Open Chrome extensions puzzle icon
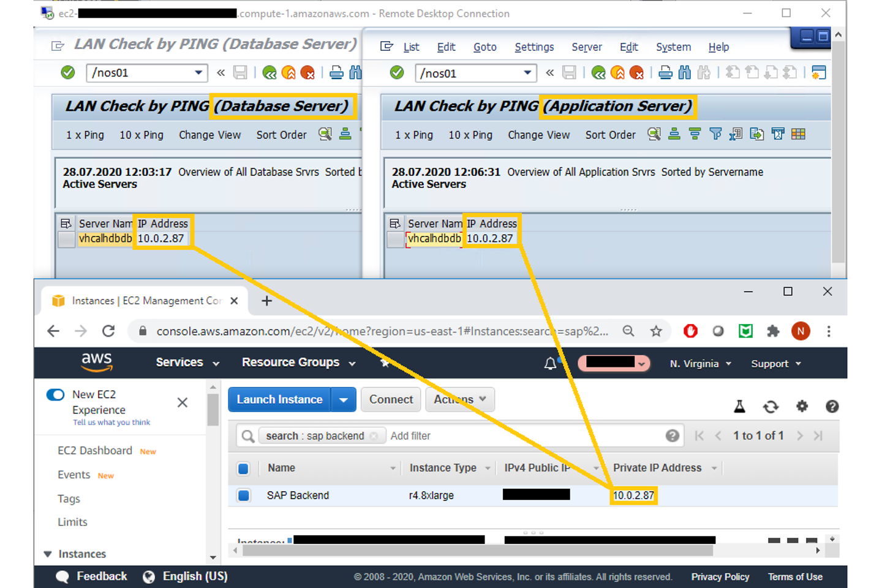 tap(773, 331)
